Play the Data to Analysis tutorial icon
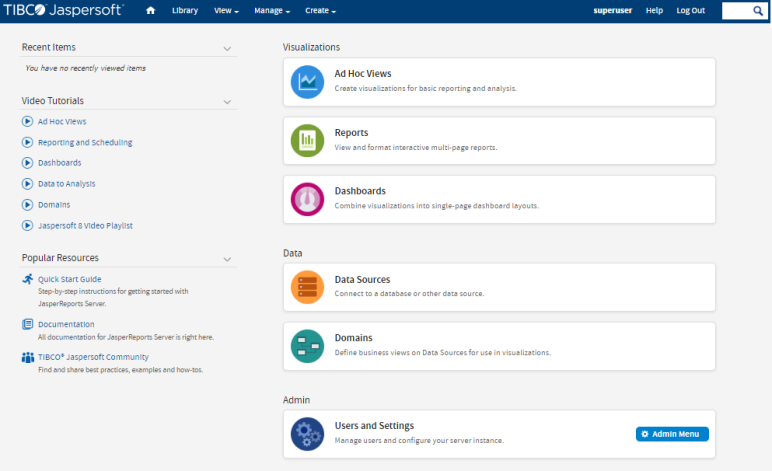The height and width of the screenshot is (471, 772). pos(28,184)
